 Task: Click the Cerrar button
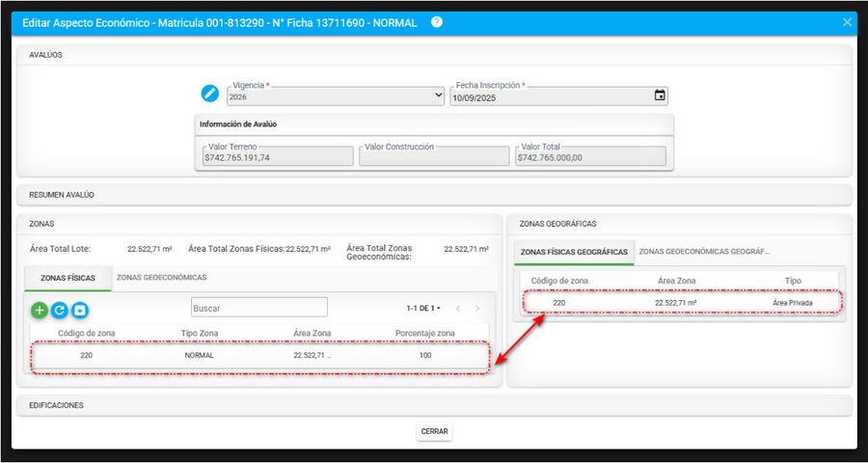click(434, 431)
